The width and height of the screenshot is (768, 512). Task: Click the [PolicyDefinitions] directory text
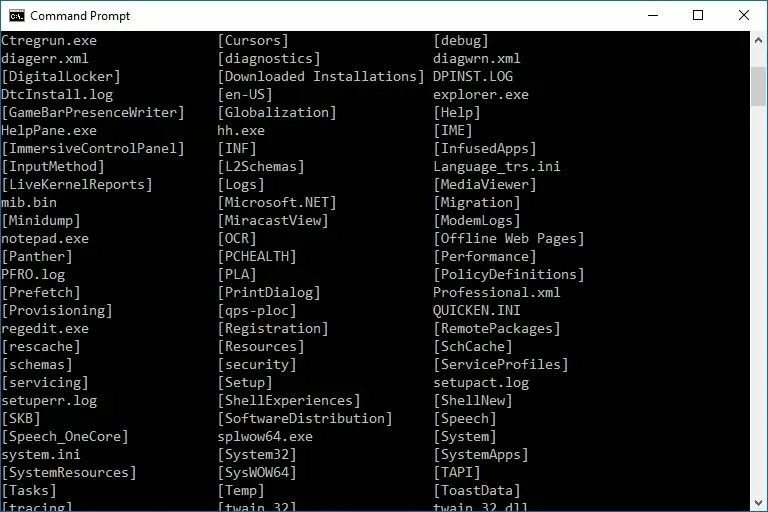pos(509,274)
